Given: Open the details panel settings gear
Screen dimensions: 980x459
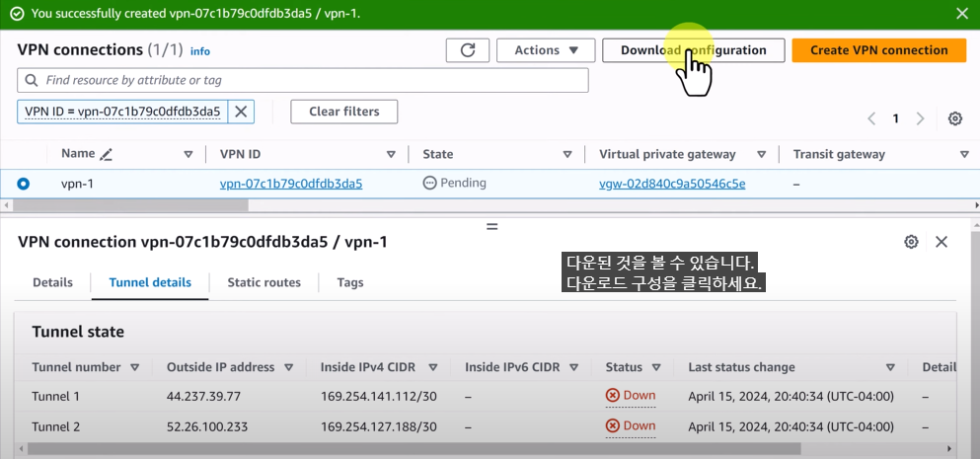Looking at the screenshot, I should (911, 242).
